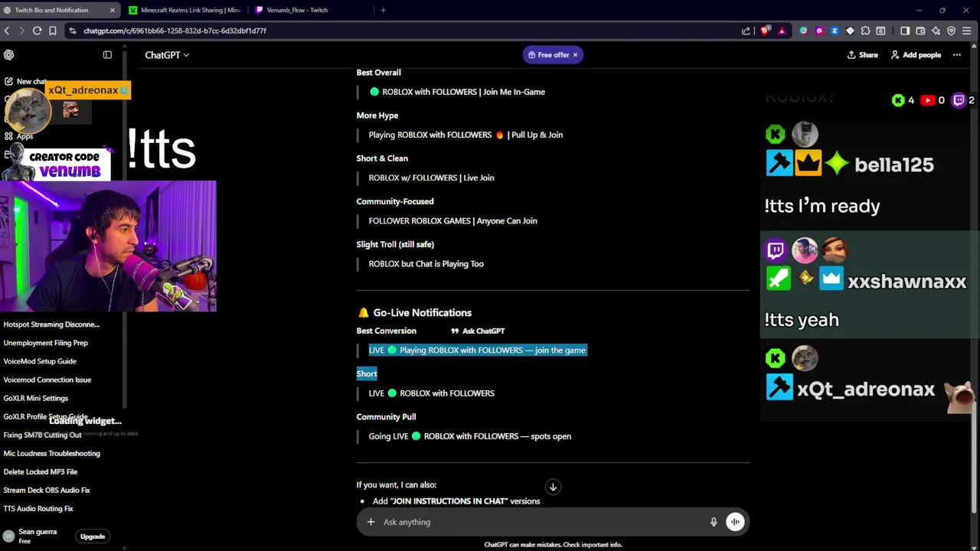Jump to bottom with down-arrow button
Image resolution: width=980 pixels, height=551 pixels.
coord(553,487)
